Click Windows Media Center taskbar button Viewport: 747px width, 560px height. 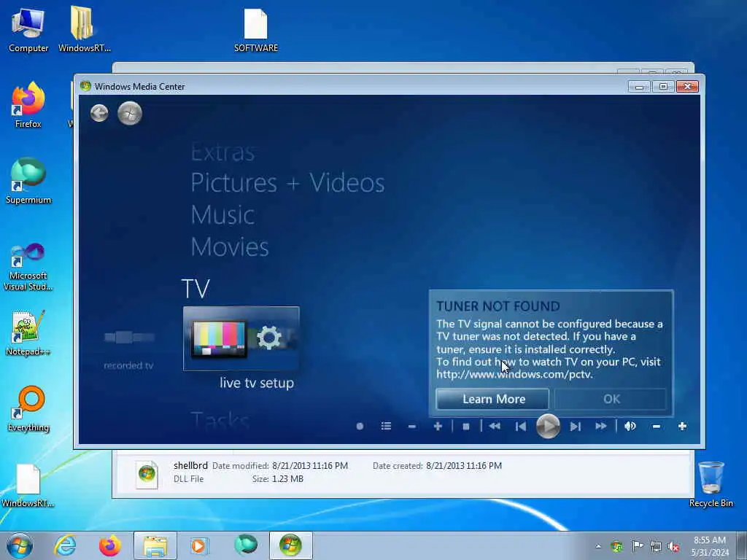290,545
